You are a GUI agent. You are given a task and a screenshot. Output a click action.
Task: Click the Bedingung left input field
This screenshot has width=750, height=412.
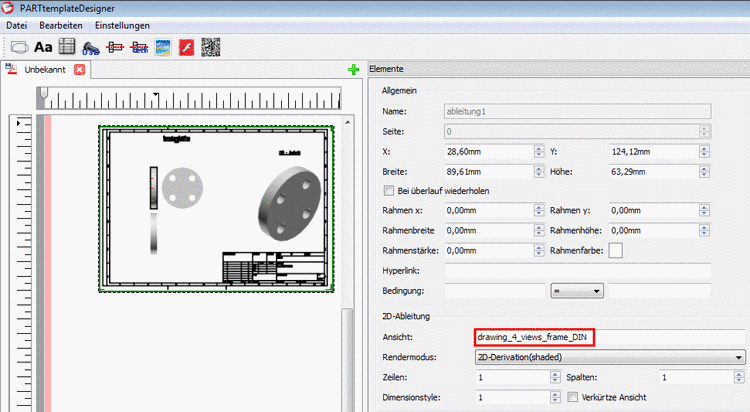coord(495,291)
